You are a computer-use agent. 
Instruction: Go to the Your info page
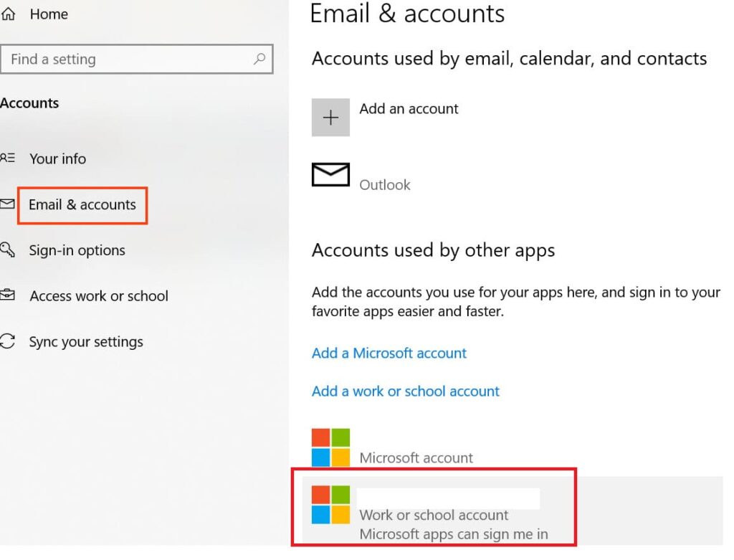tap(57, 158)
